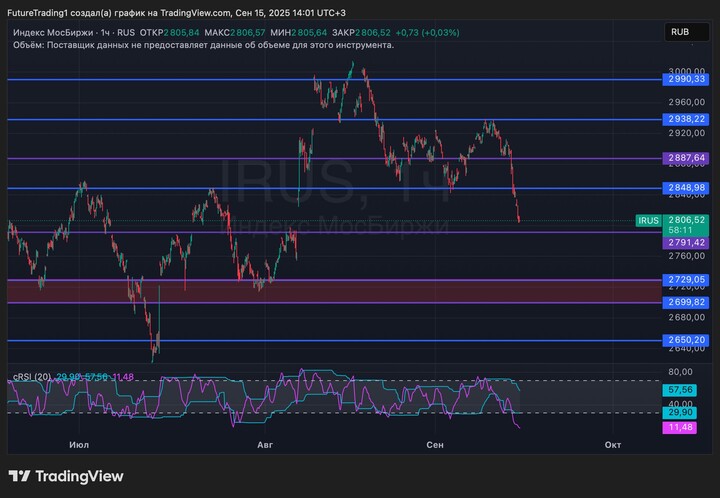Select the 2650,20 support level label
The image size is (720, 498).
click(x=686, y=340)
